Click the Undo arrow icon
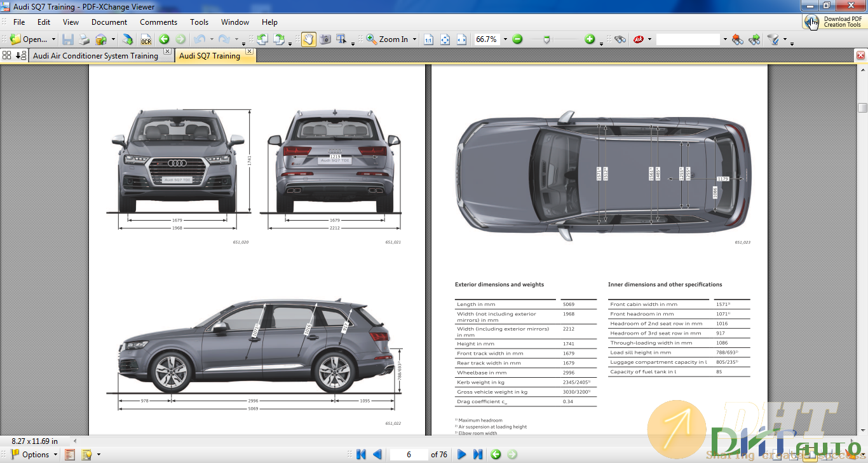 200,39
